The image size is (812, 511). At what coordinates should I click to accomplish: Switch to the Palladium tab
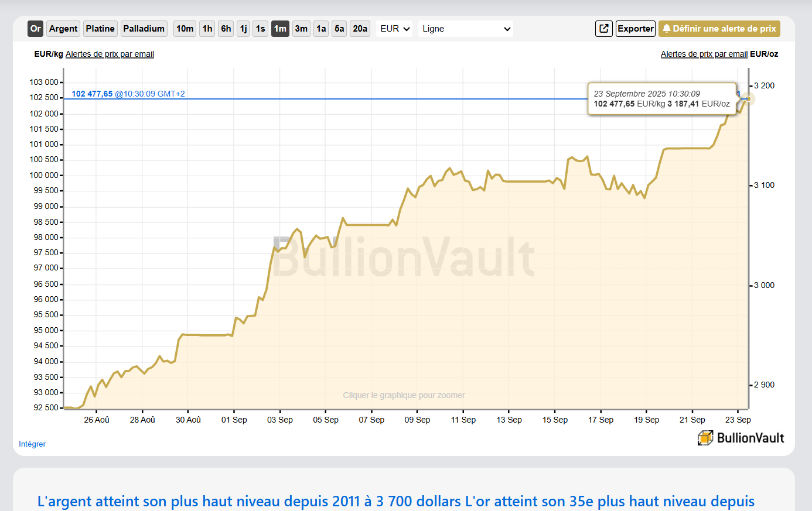click(x=144, y=29)
